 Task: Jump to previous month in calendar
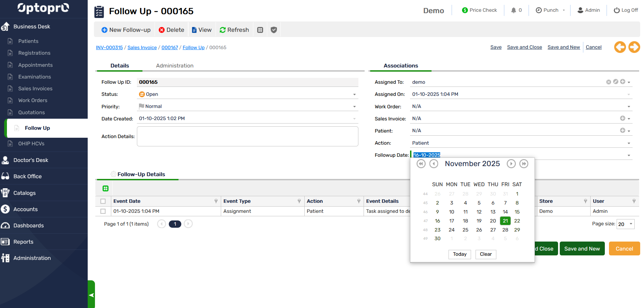[x=434, y=164]
